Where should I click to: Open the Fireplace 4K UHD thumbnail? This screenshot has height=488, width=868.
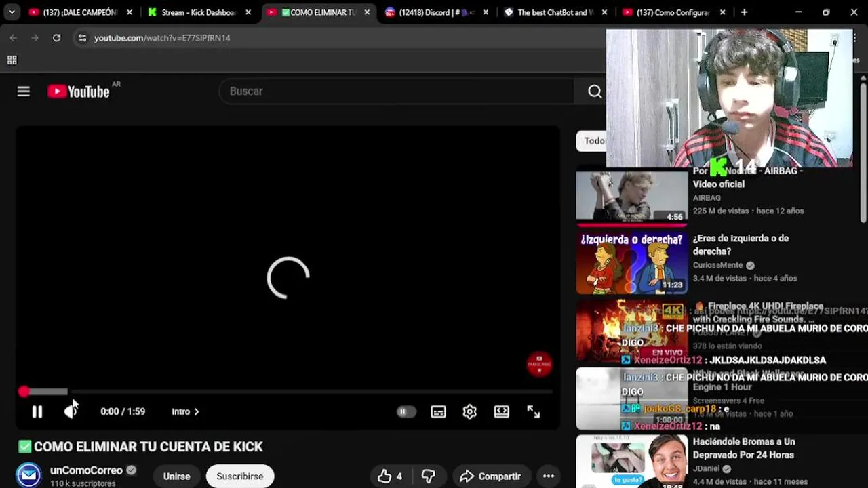click(x=631, y=331)
